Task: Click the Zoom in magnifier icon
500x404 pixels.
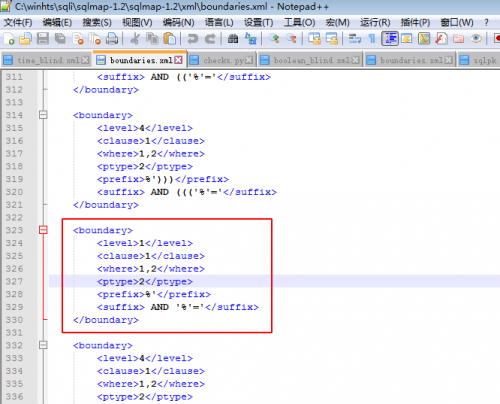Action: click(x=274, y=39)
